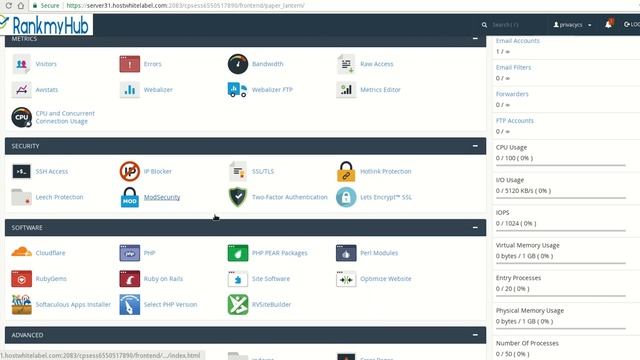Click the FTP Accounts statistics link
This screenshot has height=360, width=640.
point(514,120)
